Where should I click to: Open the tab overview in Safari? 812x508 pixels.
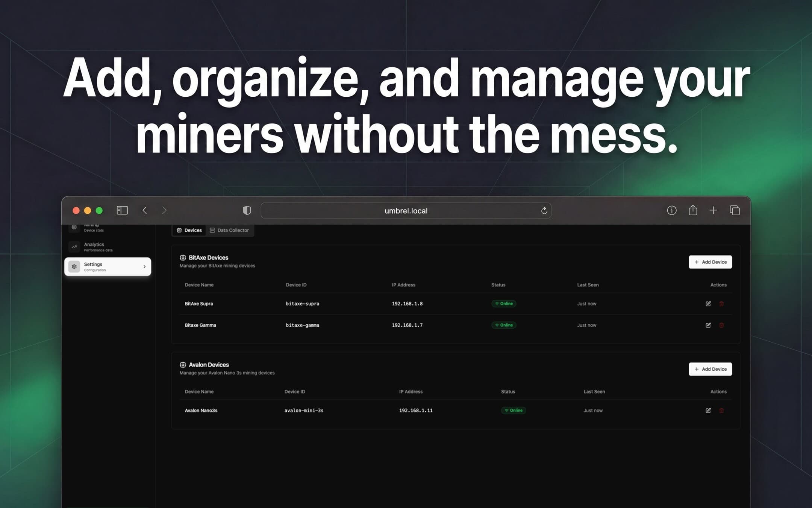[735, 210]
